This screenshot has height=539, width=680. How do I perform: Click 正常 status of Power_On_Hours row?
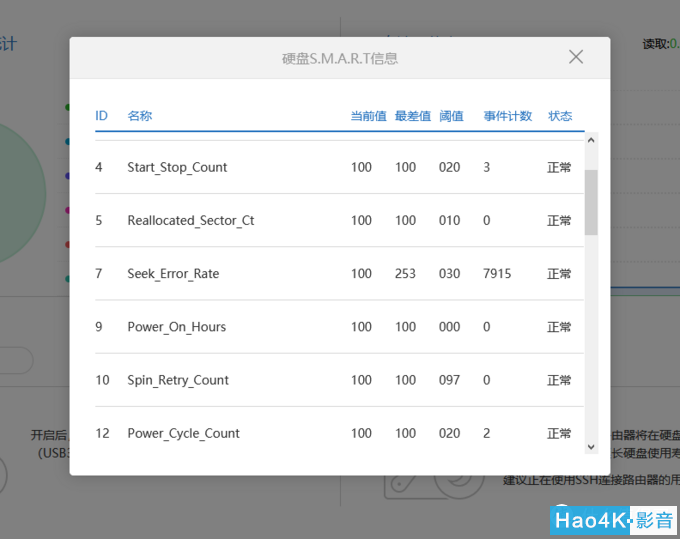tap(559, 327)
